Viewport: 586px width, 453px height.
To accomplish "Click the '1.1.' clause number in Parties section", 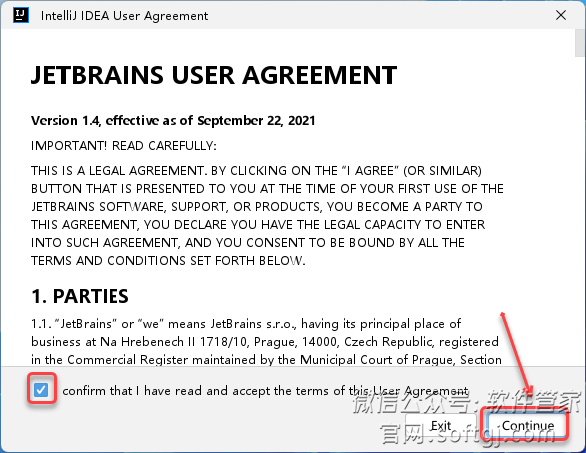I will 40,324.
